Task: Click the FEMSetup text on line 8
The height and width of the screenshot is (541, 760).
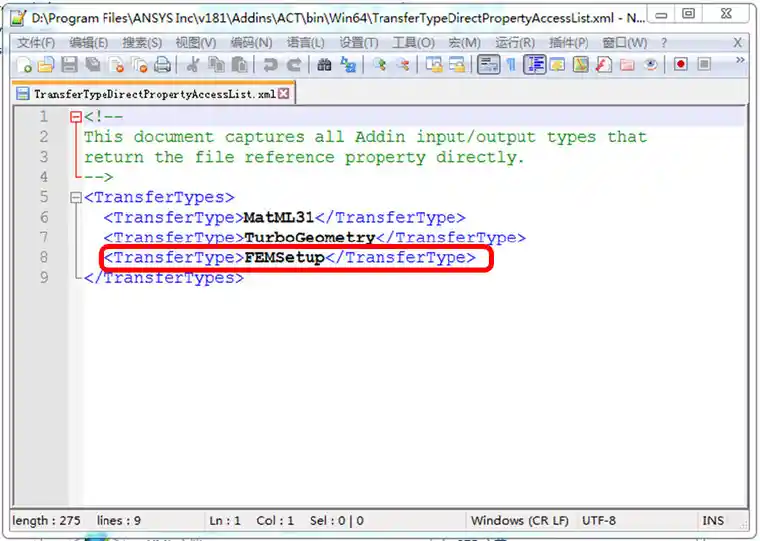Action: point(284,257)
